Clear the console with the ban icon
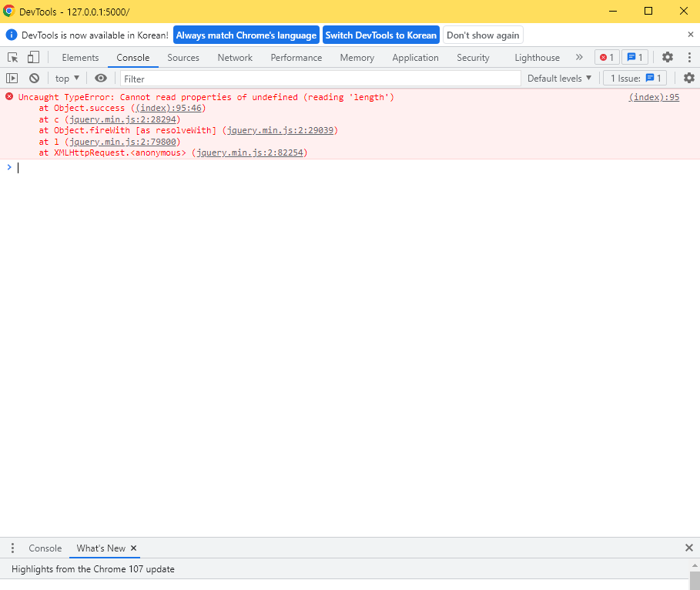700x590 pixels. (35, 79)
